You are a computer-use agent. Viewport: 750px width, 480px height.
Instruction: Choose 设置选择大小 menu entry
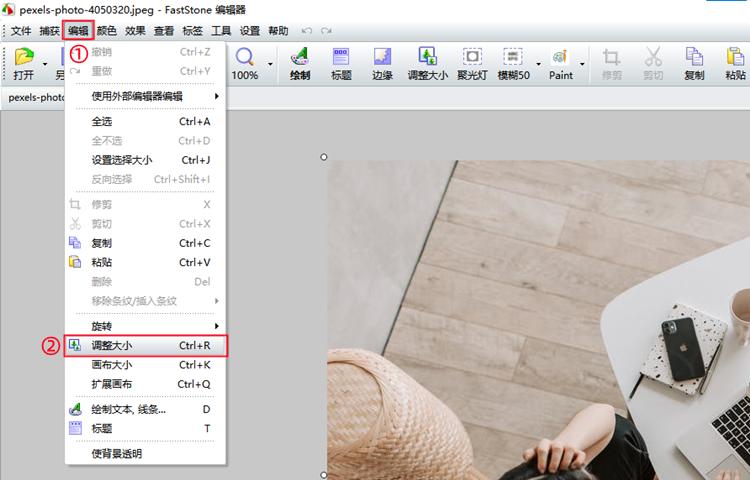point(145,160)
